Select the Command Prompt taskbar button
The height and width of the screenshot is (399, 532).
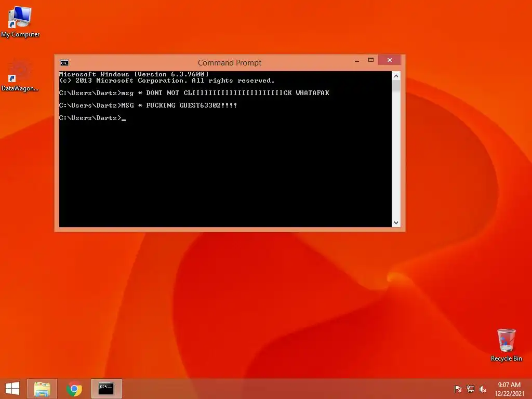coord(106,389)
